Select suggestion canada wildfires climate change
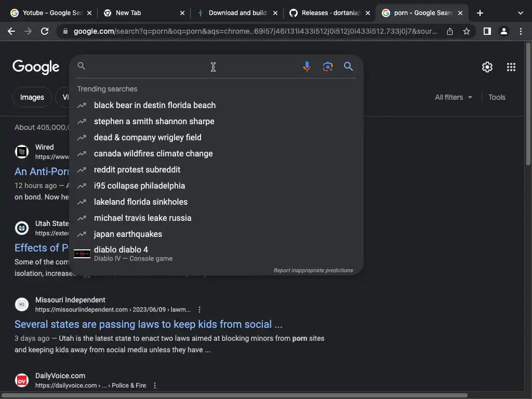This screenshot has height=399, width=532. click(216, 154)
